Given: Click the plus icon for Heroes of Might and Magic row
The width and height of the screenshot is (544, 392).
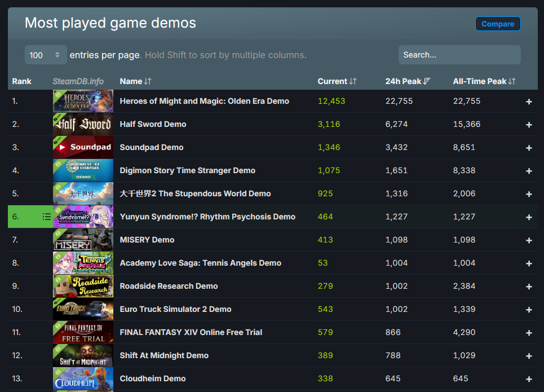Looking at the screenshot, I should [x=529, y=102].
